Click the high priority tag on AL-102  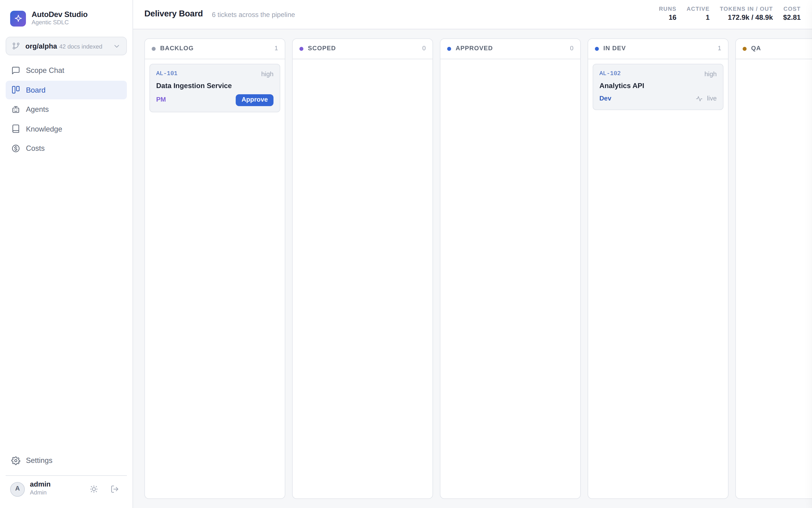710,74
